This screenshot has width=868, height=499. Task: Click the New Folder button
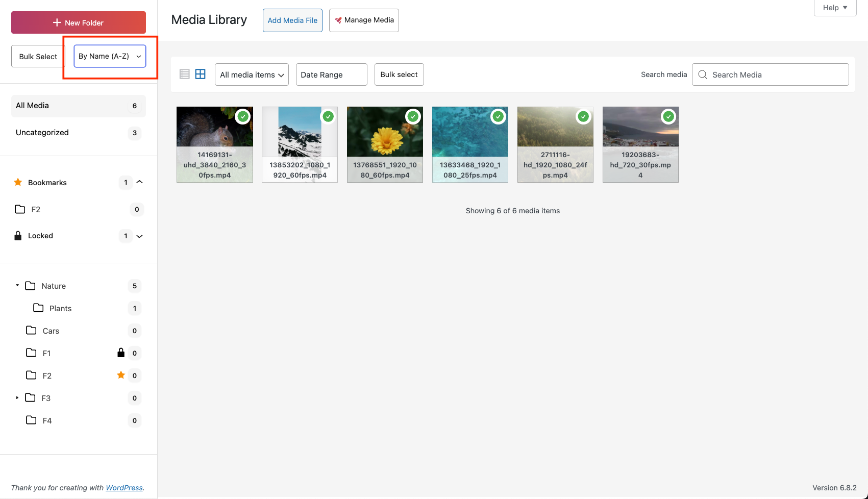[x=79, y=22]
